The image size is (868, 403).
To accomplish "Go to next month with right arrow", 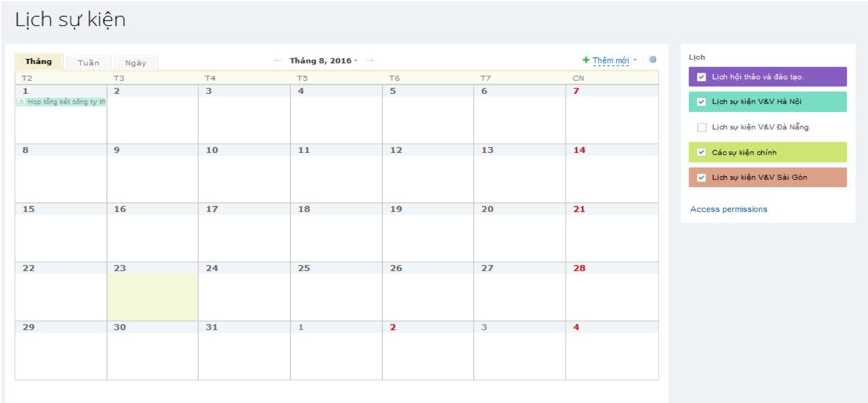I will (x=369, y=60).
